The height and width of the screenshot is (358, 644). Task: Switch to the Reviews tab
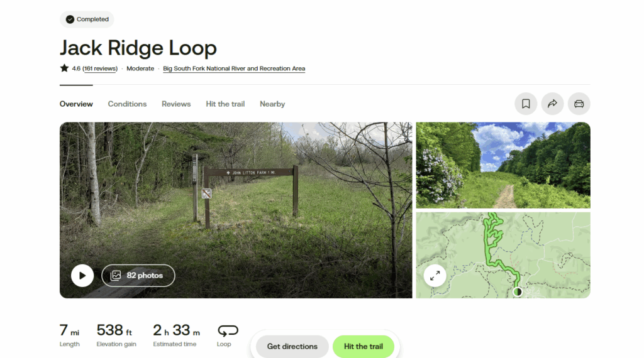pos(176,104)
